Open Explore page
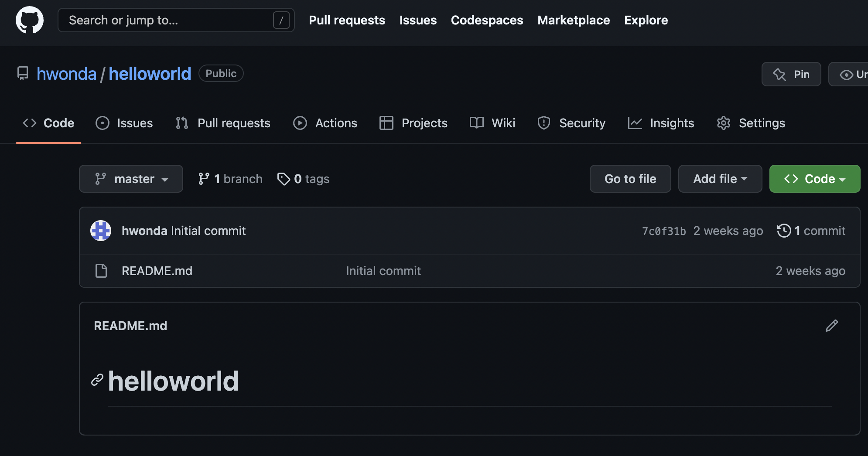The height and width of the screenshot is (456, 868). 646,20
